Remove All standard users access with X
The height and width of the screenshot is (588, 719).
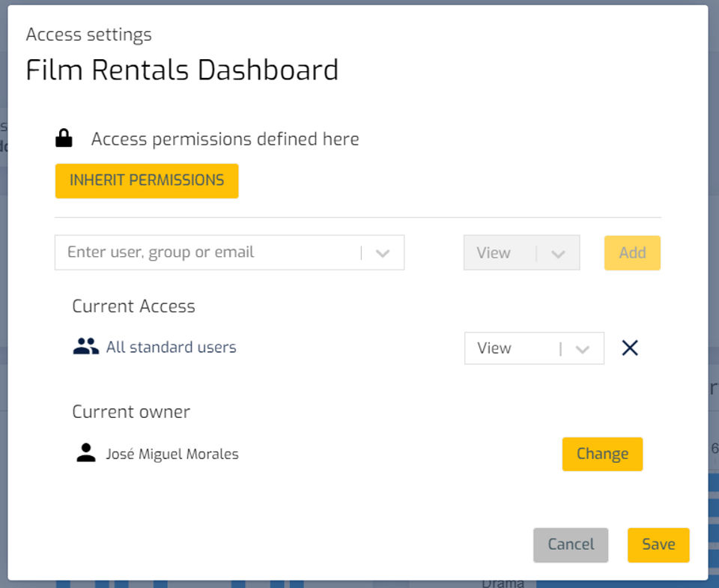point(630,348)
